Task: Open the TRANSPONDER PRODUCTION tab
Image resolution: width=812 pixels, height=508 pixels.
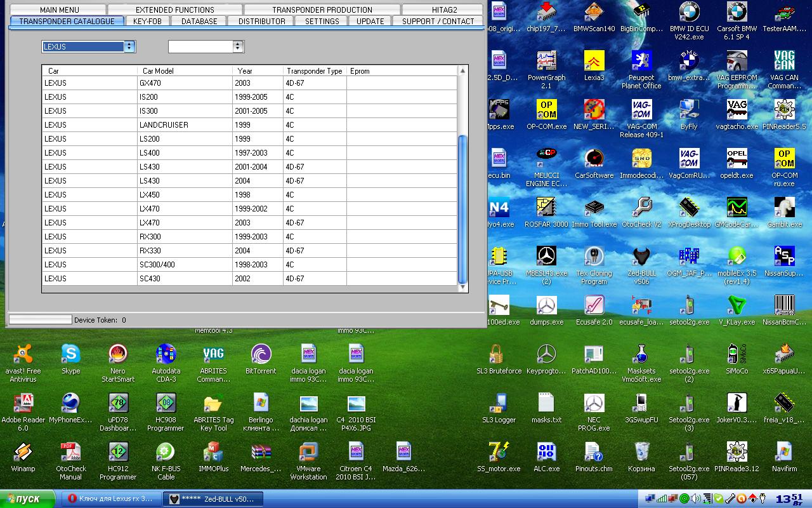Action: 322,10
